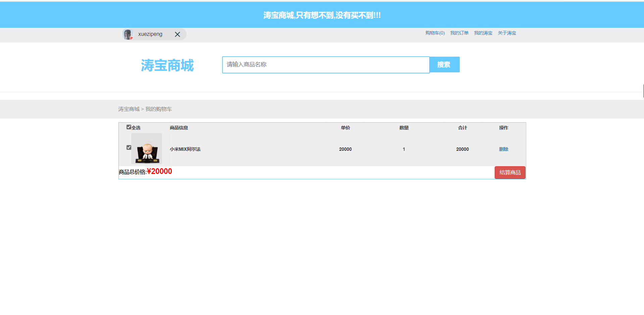Uncheck the 小米MIX阿尔法 item checkbox
Viewport: 644px width, 315px height.
129,147
